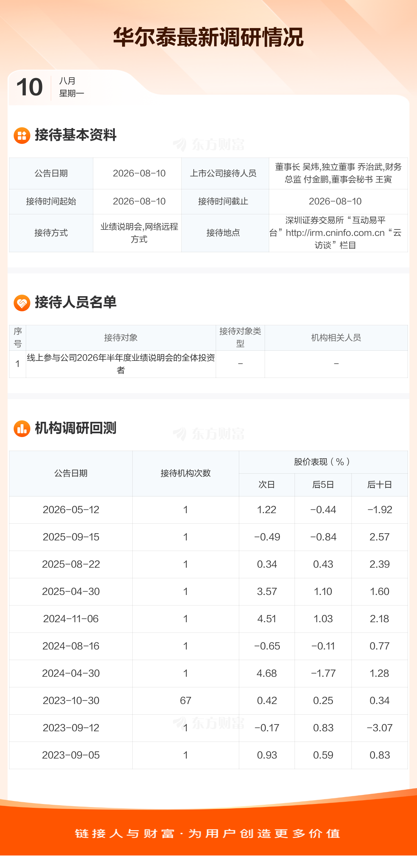Click the page title 华尔泰最新调研情况
Viewport: 417px width, 868px height.
click(x=208, y=37)
